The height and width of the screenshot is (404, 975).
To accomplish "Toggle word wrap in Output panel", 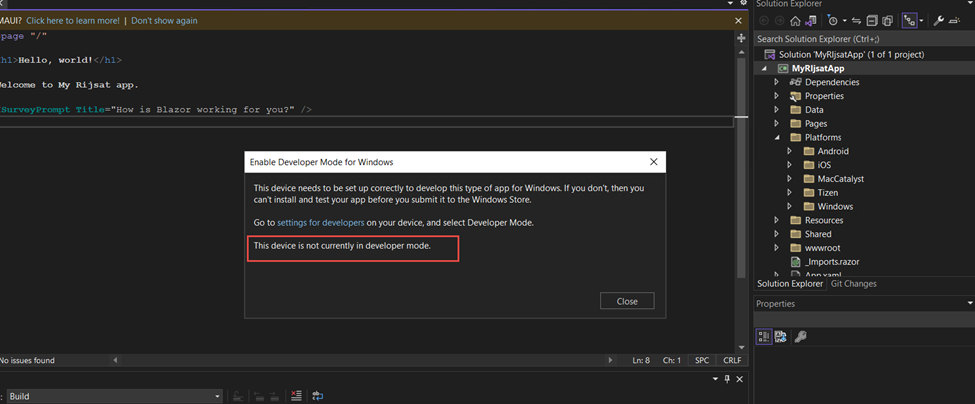I will (317, 396).
